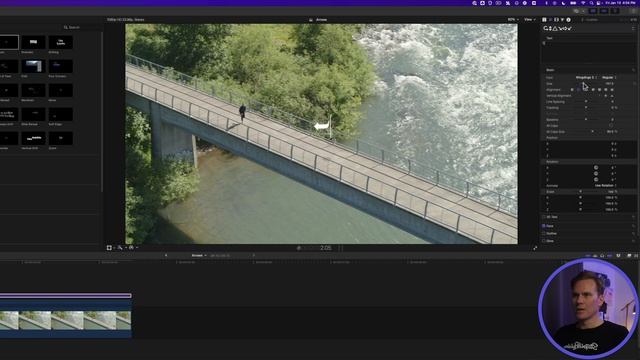This screenshot has width=640, height=360.
Task: Click the Wi-Fi icon in menu bar
Action: 583,3
